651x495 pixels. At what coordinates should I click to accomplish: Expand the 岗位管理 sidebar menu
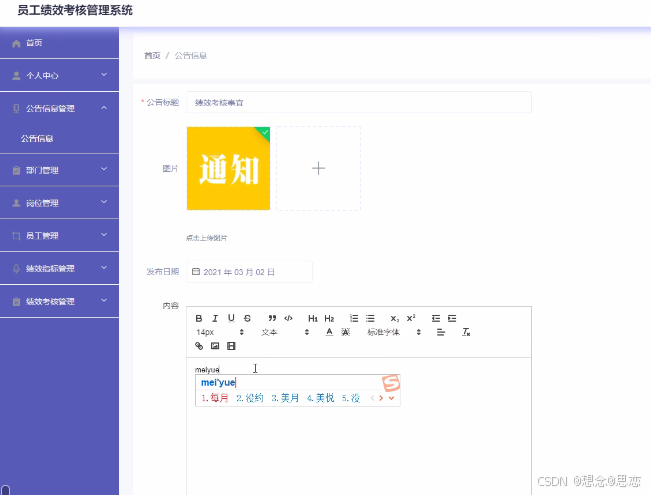pos(59,203)
